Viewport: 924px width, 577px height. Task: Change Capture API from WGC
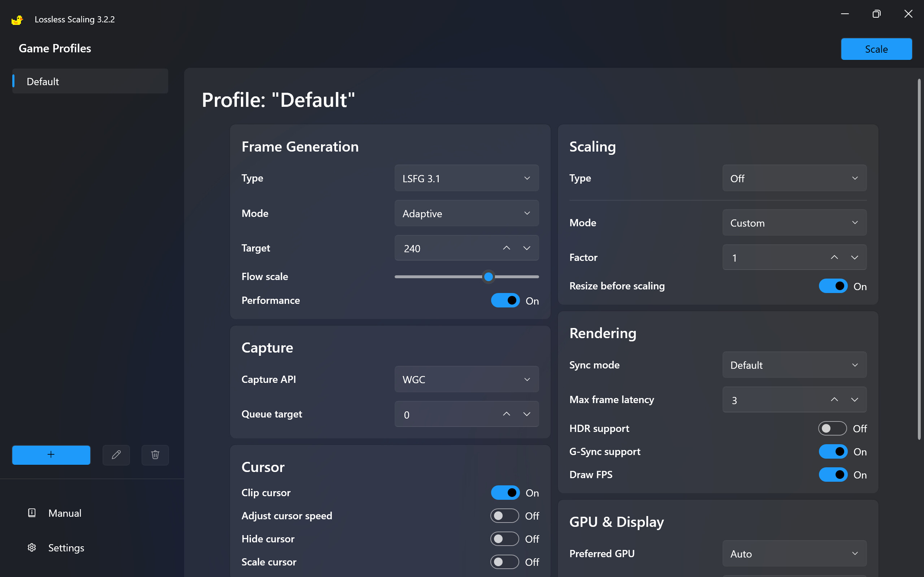point(466,379)
